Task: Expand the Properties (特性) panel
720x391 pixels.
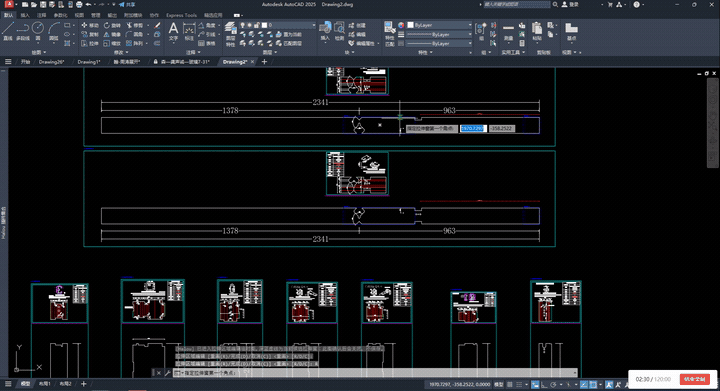Action: coord(425,52)
